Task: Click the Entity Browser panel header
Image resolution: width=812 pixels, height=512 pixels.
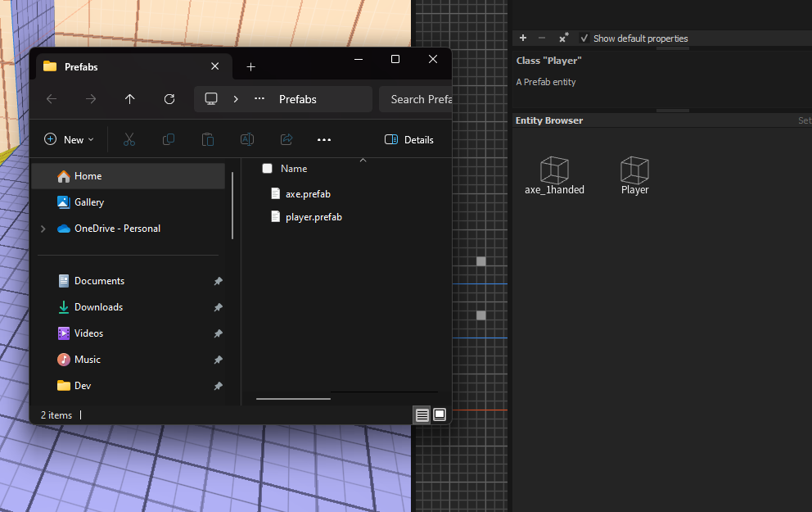Action: coord(549,120)
